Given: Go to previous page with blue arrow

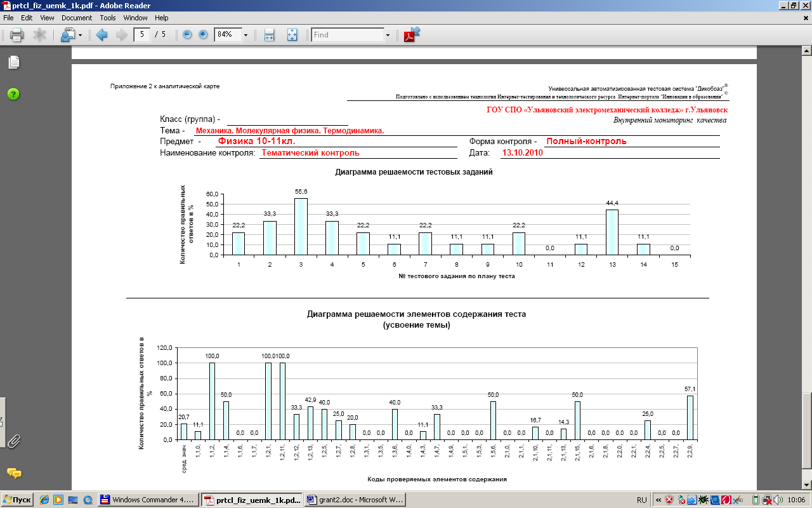Looking at the screenshot, I should (x=101, y=35).
